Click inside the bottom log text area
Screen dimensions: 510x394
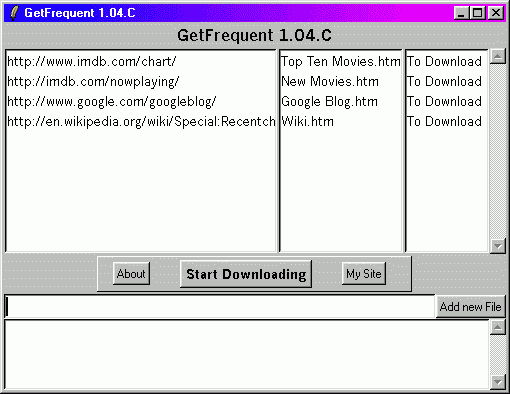click(x=247, y=355)
